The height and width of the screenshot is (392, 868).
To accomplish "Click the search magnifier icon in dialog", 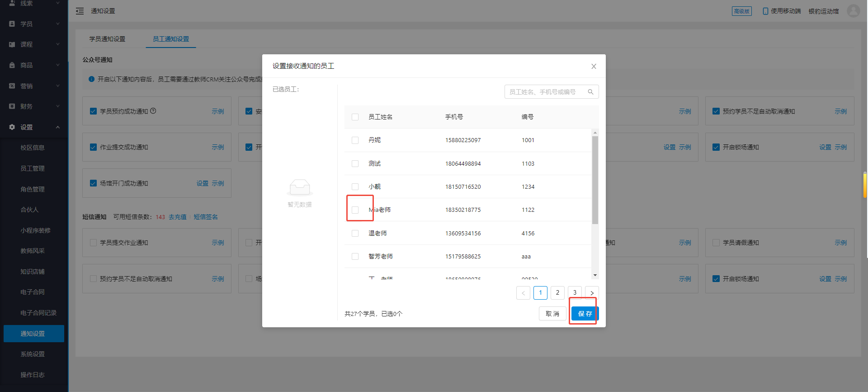I will coord(590,92).
